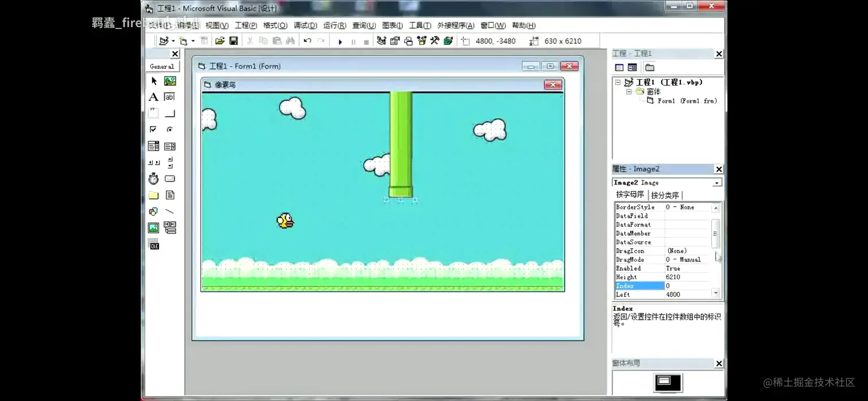Viewport: 868px width, 401px height.
Task: Select the CheckBox control tool
Action: click(154, 130)
